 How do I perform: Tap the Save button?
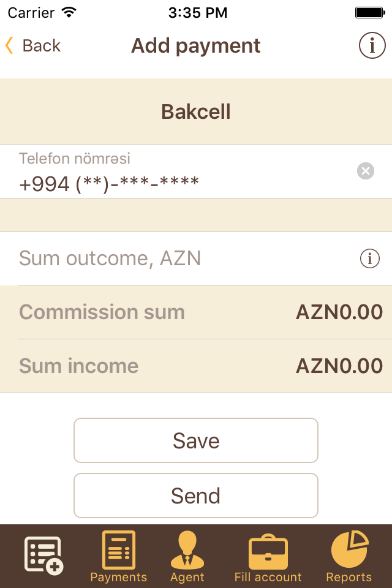196,440
